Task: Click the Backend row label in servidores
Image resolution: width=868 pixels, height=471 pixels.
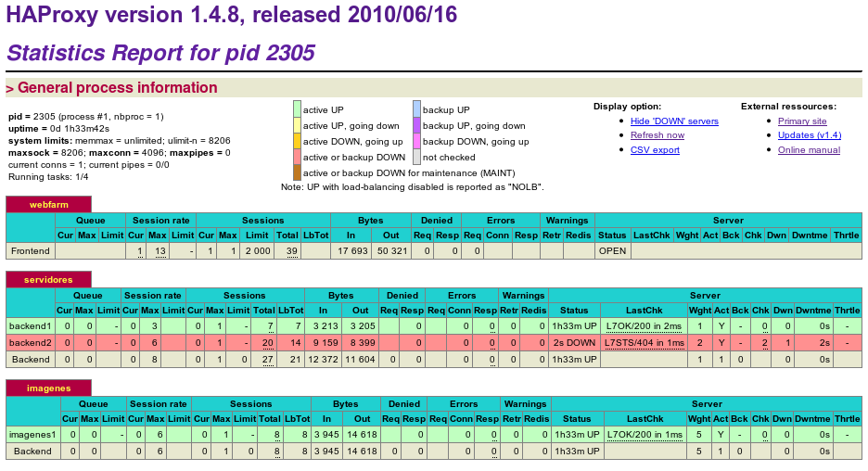Action: click(x=31, y=359)
